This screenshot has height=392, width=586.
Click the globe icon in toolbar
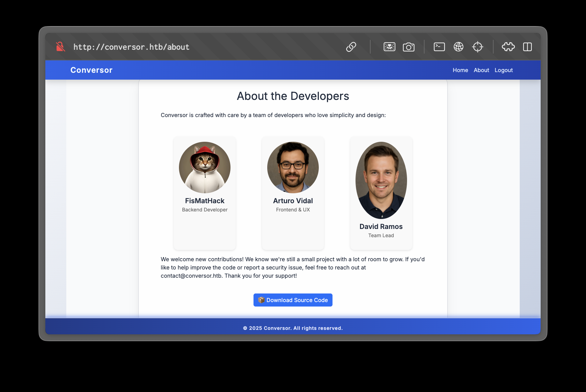458,47
